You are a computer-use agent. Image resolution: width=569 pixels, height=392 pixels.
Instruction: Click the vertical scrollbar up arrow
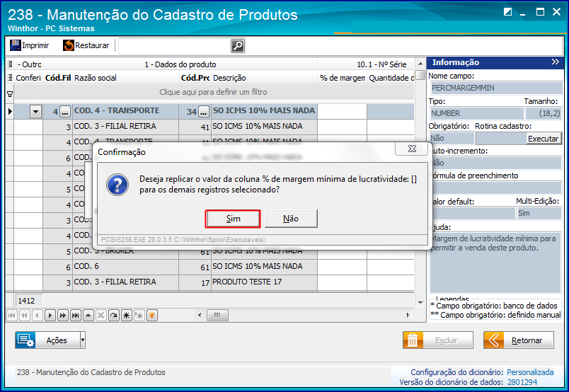[x=420, y=64]
